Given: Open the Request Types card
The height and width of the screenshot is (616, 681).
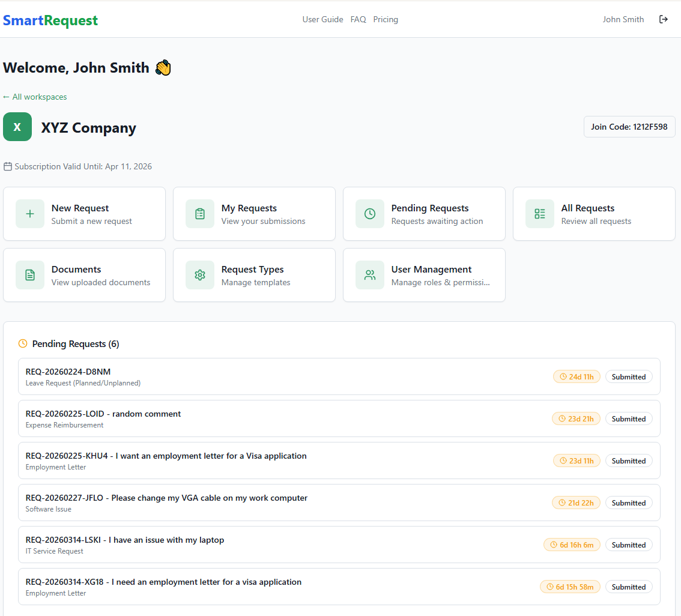Looking at the screenshot, I should click(x=254, y=275).
